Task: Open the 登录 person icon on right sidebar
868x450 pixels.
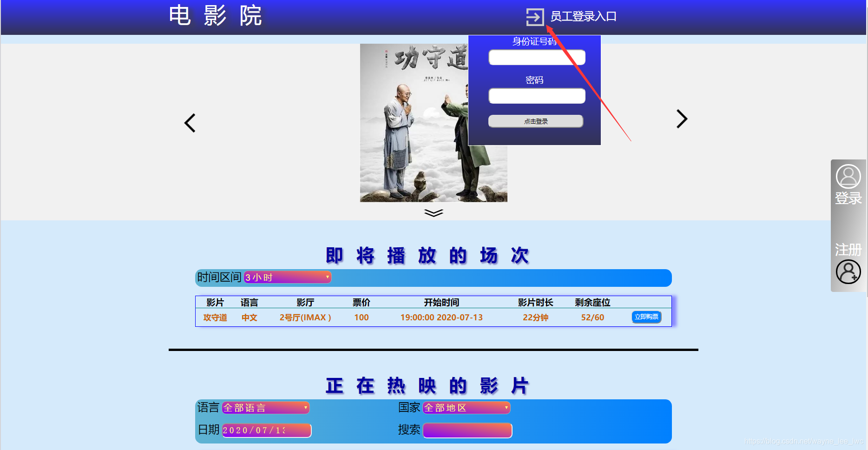Action: [848, 177]
